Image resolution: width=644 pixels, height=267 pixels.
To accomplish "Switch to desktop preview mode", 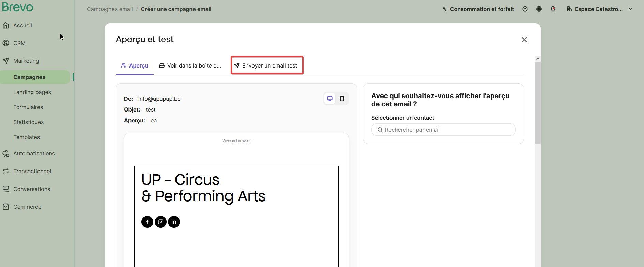I will (x=329, y=99).
